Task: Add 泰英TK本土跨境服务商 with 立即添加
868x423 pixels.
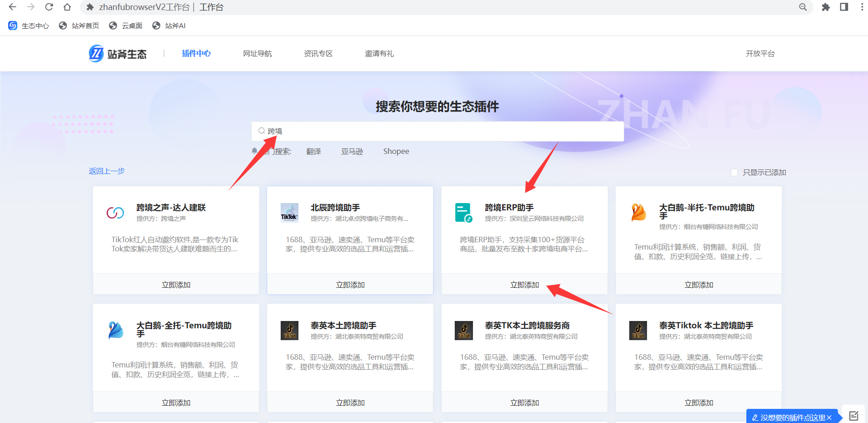Action: click(524, 403)
